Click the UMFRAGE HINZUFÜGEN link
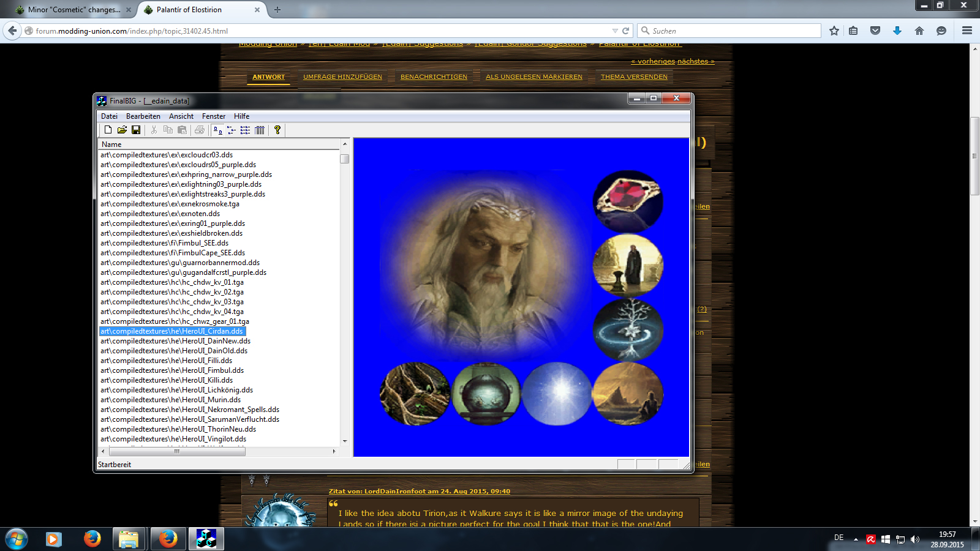The width and height of the screenshot is (980, 551). click(x=342, y=77)
